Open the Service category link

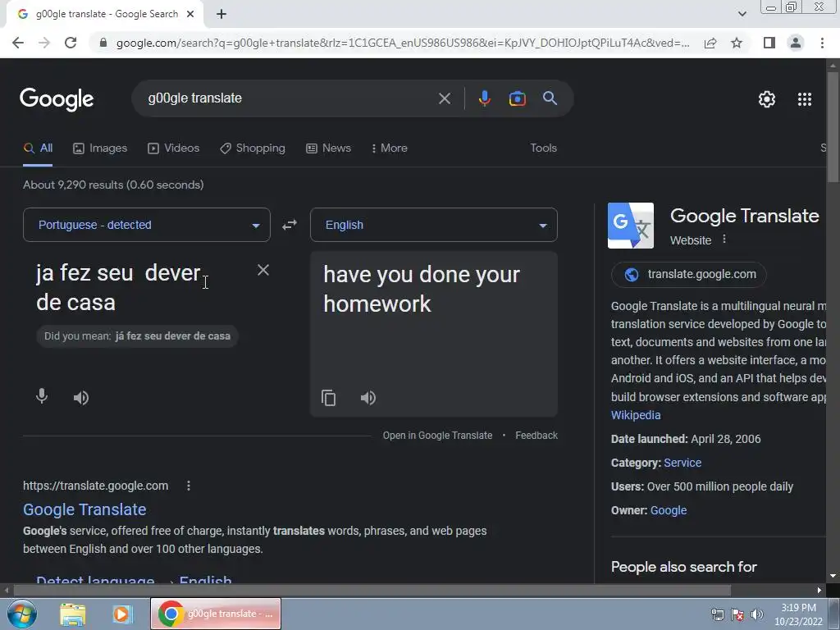(x=682, y=463)
